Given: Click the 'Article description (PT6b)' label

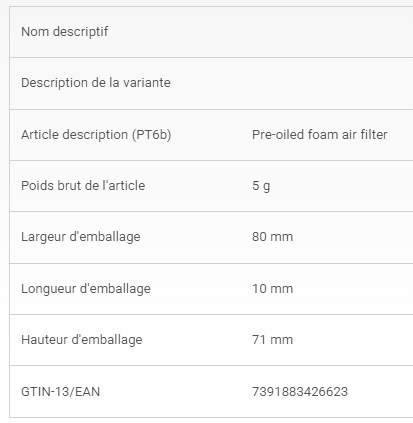Looking at the screenshot, I should [96, 135].
